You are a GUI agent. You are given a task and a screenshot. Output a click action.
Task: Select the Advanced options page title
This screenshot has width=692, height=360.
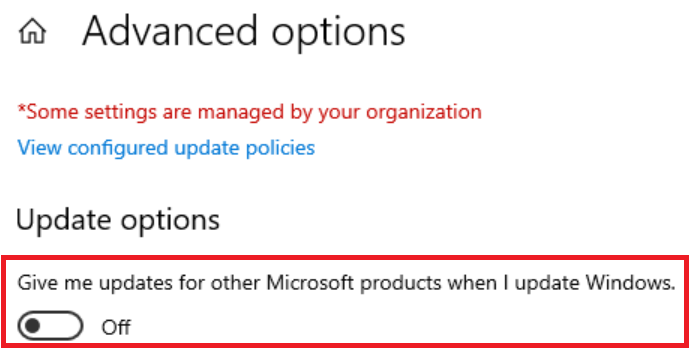point(244,32)
